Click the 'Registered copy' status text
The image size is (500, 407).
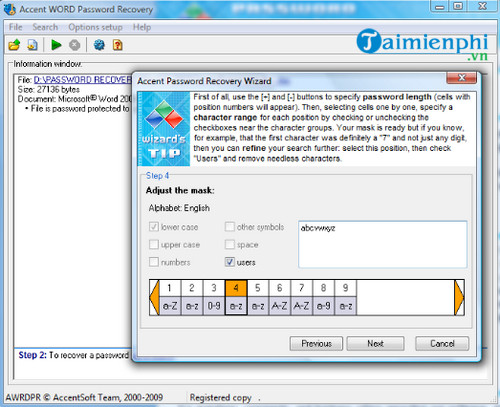(220, 397)
